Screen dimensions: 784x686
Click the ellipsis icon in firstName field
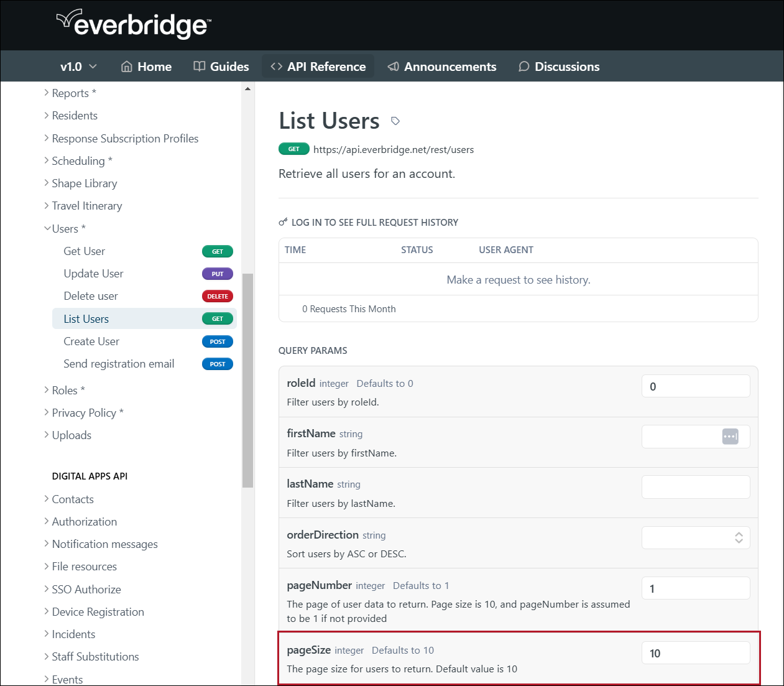coord(731,437)
